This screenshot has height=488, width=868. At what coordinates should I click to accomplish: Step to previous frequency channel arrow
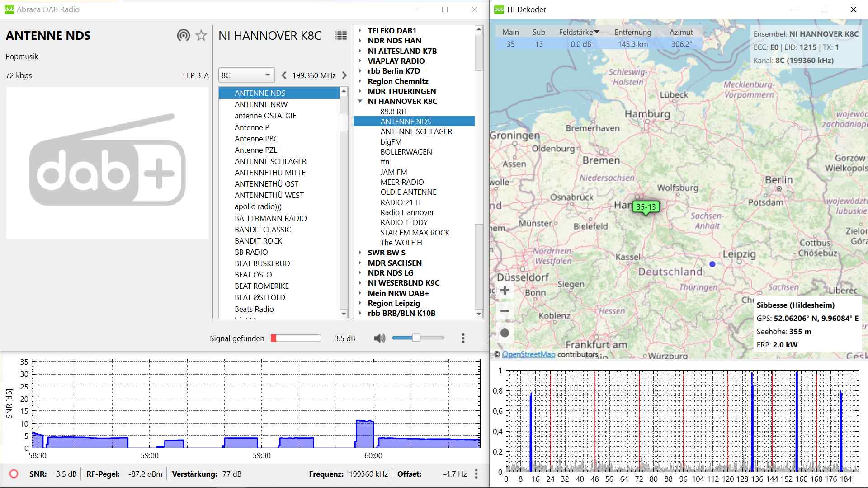coord(284,75)
